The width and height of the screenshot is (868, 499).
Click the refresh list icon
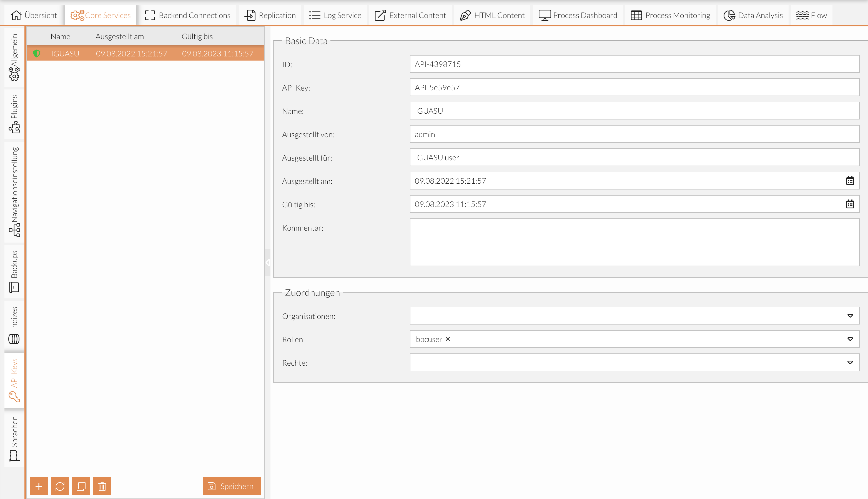60,486
